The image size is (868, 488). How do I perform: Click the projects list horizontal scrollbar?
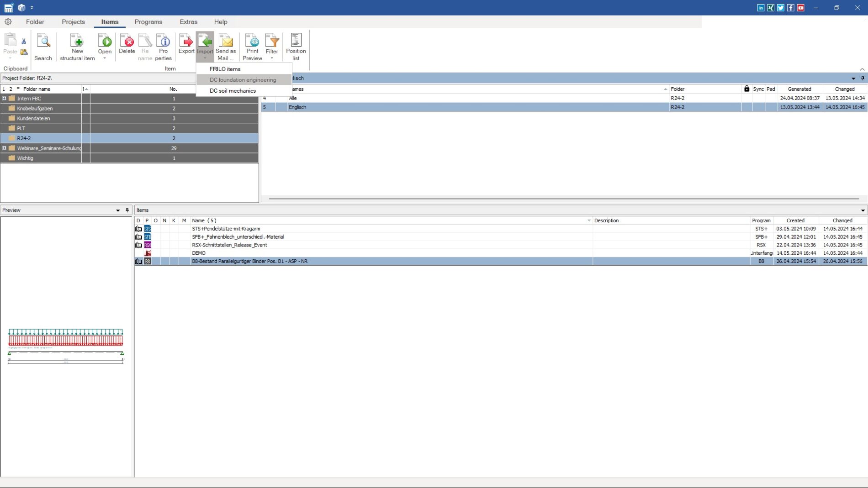[564, 199]
